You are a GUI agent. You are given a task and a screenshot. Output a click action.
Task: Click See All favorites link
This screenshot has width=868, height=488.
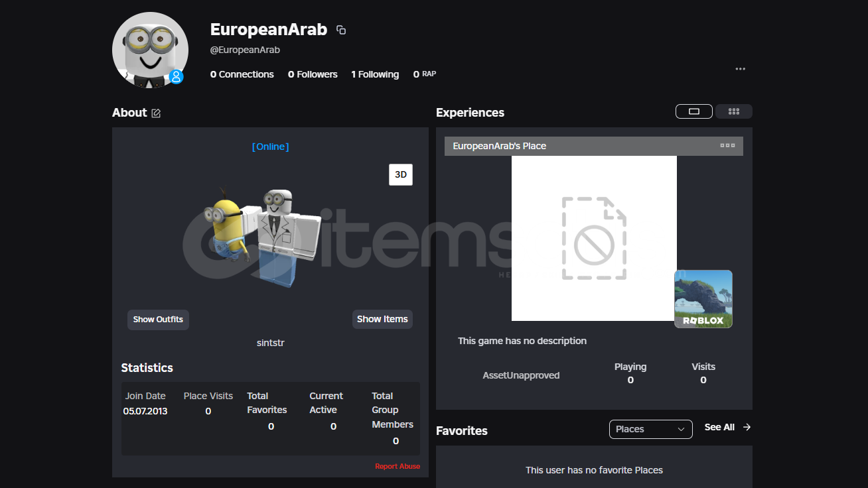point(719,427)
